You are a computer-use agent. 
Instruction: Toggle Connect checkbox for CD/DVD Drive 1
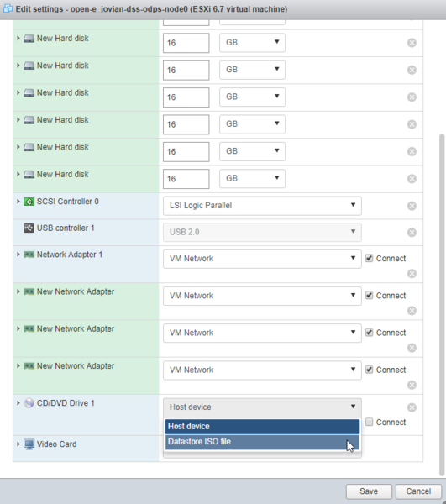point(370,422)
